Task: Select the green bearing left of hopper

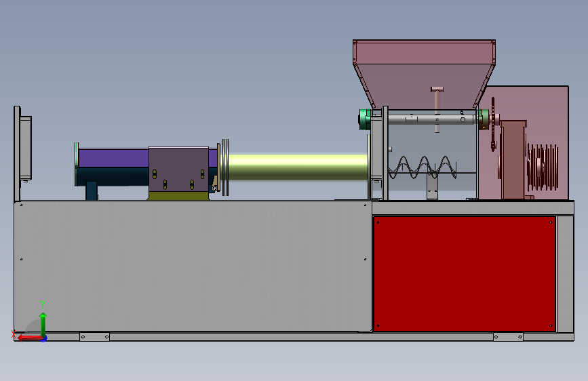Action: click(365, 119)
